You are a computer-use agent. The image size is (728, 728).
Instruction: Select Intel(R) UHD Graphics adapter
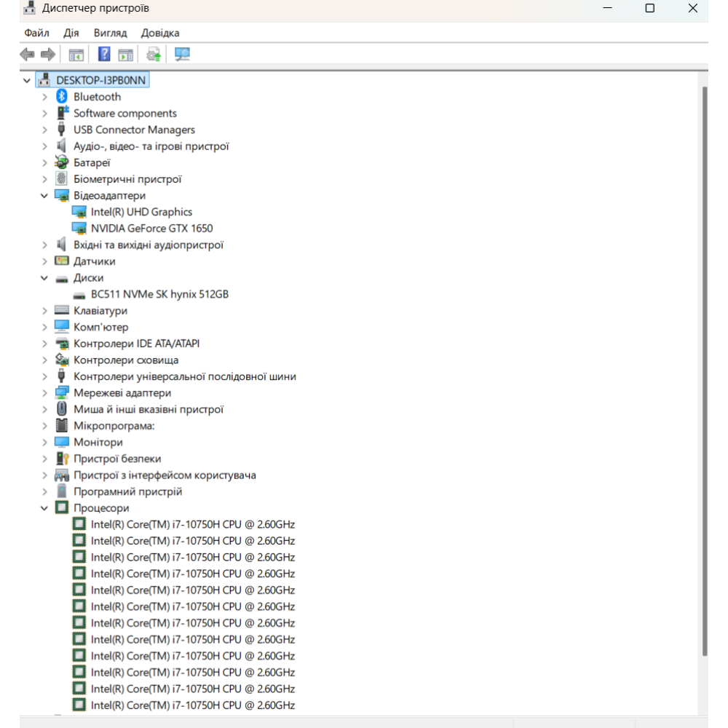point(141,212)
